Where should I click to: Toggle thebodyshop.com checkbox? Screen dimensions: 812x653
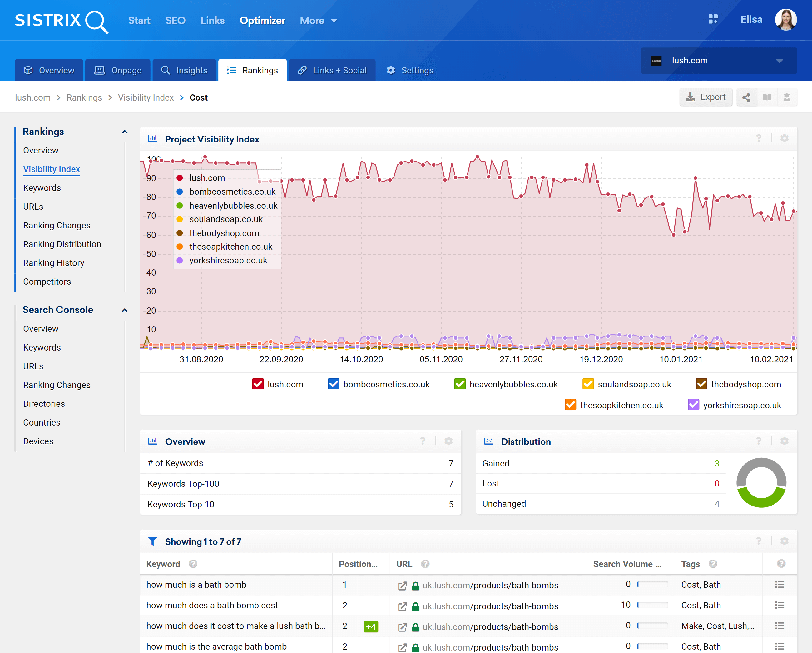pos(702,384)
